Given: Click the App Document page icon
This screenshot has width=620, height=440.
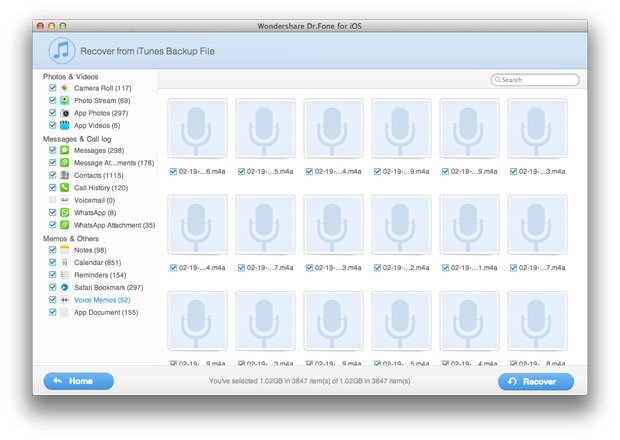Looking at the screenshot, I should pos(64,312).
